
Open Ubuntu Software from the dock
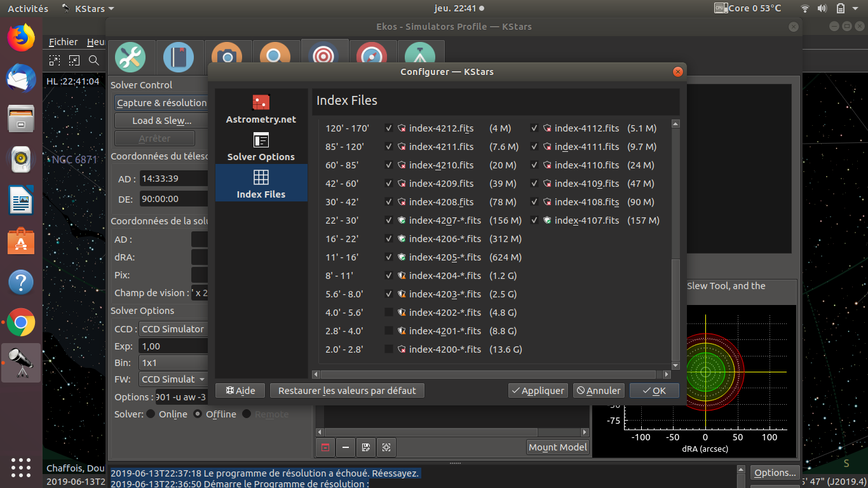21,241
